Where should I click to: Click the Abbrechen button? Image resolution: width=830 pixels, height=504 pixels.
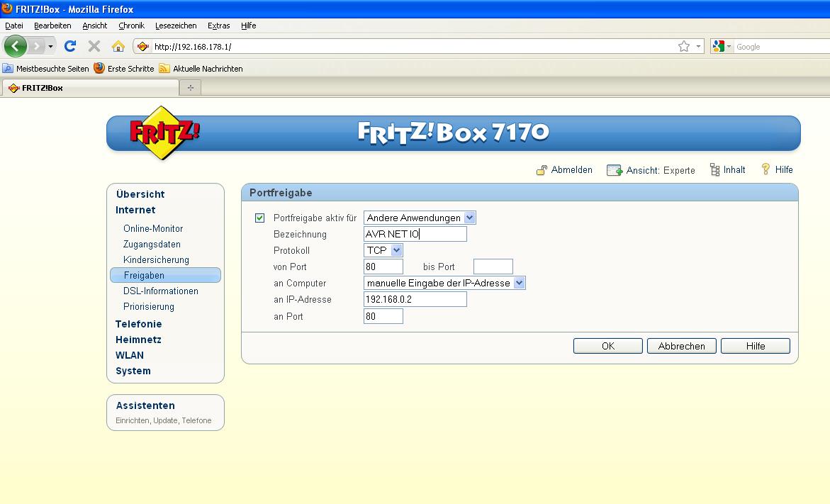[681, 346]
